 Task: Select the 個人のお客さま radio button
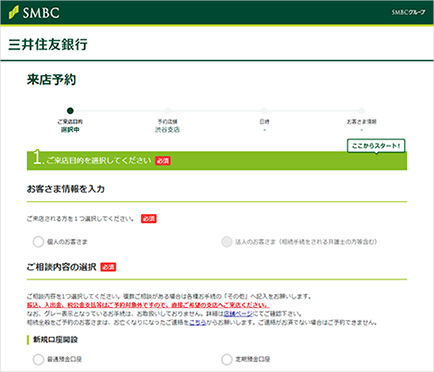(x=38, y=242)
